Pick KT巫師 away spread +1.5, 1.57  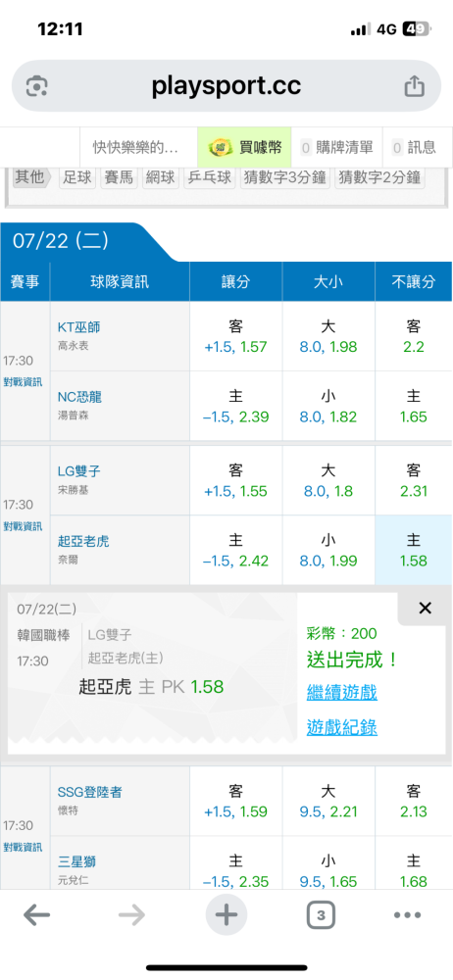[x=236, y=337]
